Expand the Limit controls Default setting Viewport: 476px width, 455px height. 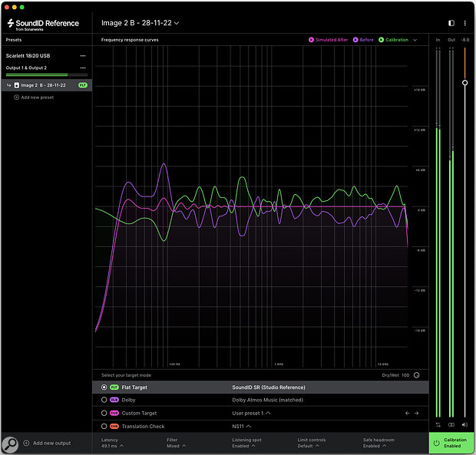[x=312, y=443]
